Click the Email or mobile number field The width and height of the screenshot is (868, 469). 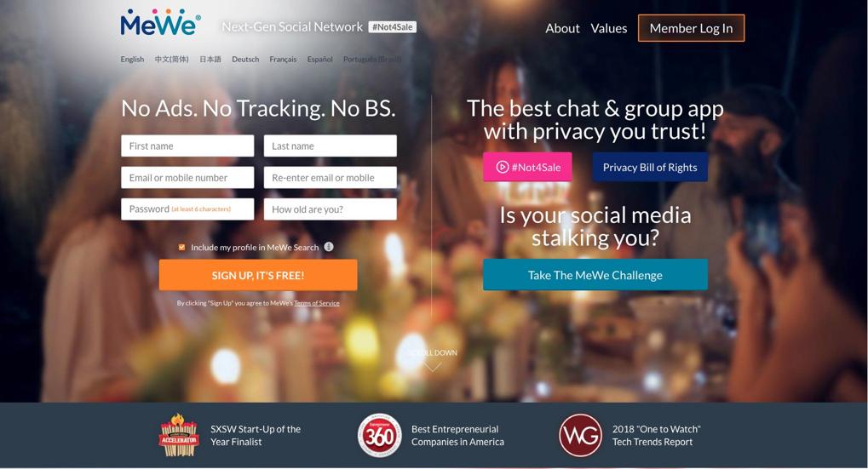coord(187,178)
